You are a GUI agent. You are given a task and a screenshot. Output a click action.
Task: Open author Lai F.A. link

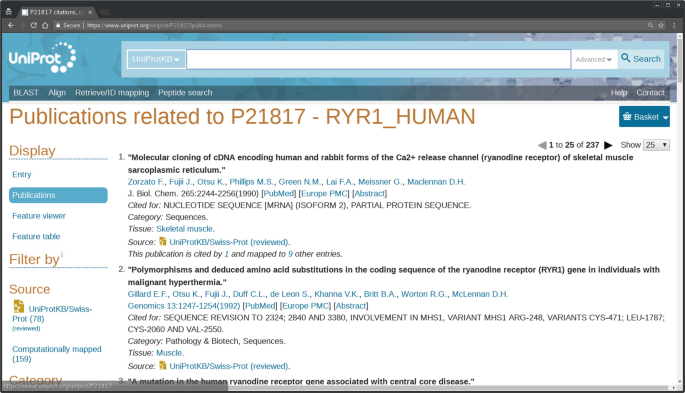point(340,182)
